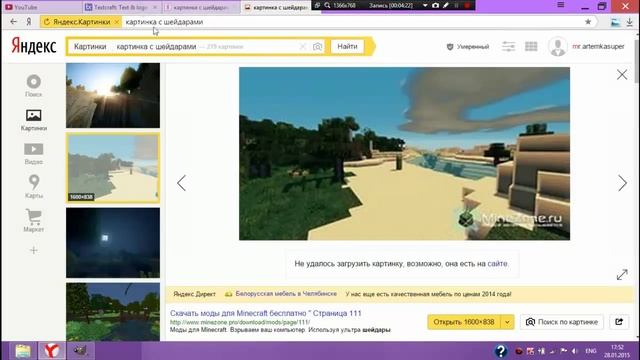Follow the сайте link in the error message
This screenshot has height=360, width=640.
pos(497,264)
